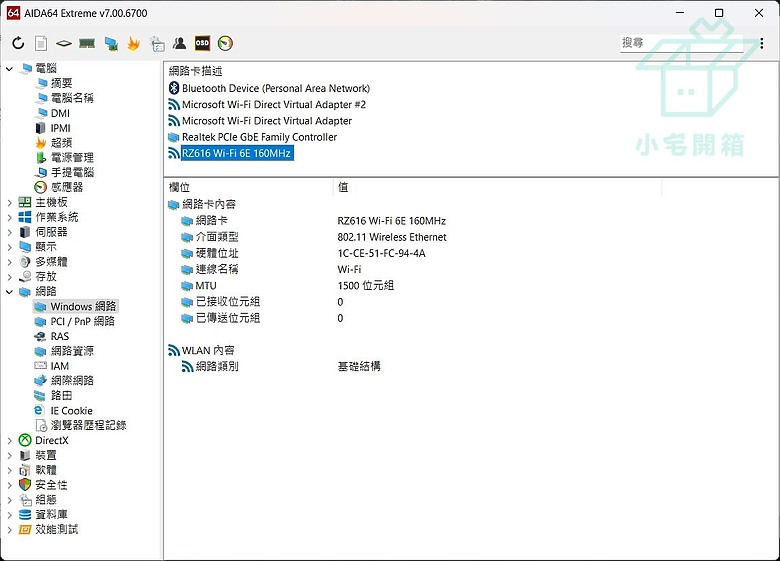Screen dimensions: 780x561
Task: Open the DMI tree item
Action: point(60,113)
